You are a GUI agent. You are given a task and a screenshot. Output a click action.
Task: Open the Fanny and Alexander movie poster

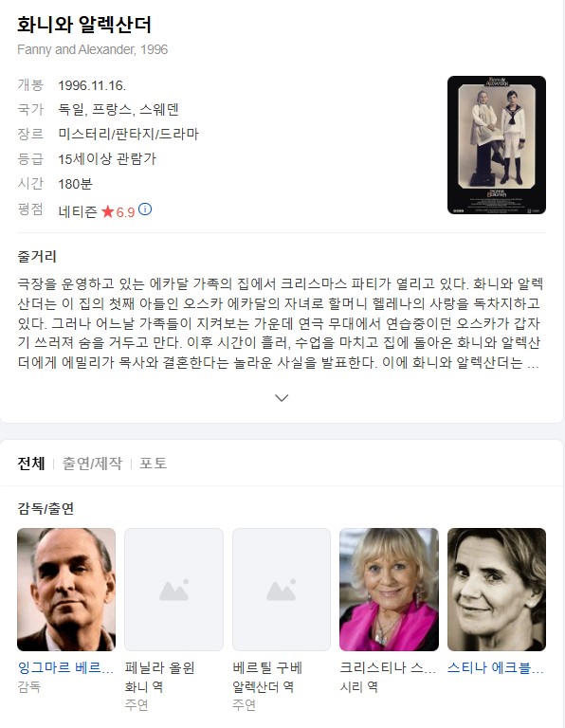pos(497,145)
